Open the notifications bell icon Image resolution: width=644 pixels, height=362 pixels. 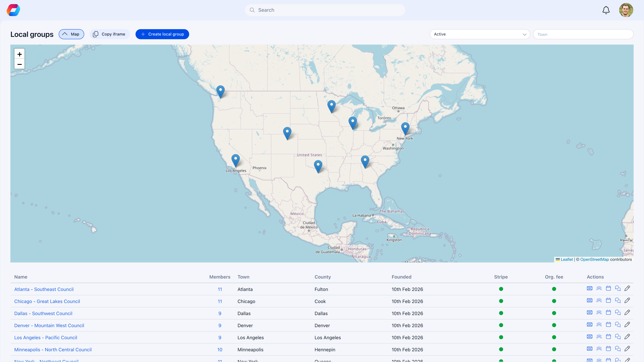(606, 10)
